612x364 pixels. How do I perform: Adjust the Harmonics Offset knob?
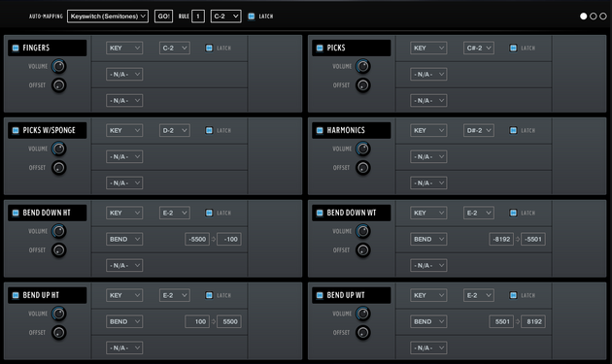click(363, 168)
